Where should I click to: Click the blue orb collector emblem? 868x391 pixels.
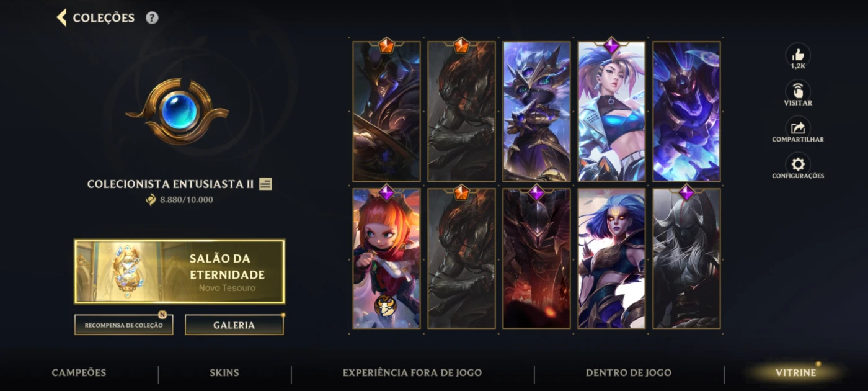click(x=178, y=112)
